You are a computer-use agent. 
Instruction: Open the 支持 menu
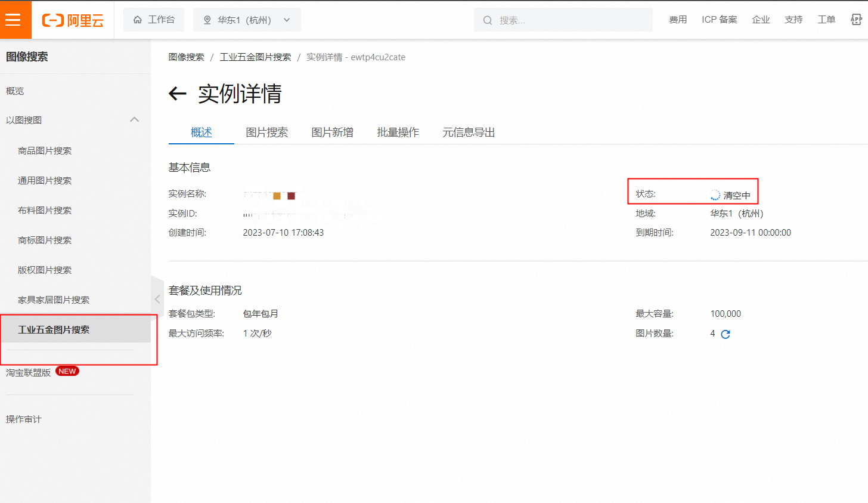coord(793,20)
